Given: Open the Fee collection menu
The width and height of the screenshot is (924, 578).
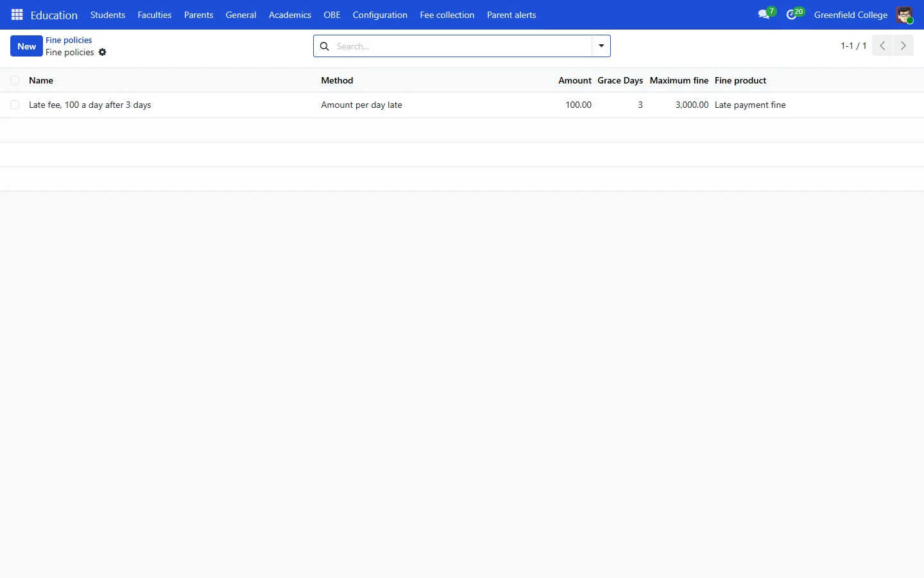Looking at the screenshot, I should [447, 15].
